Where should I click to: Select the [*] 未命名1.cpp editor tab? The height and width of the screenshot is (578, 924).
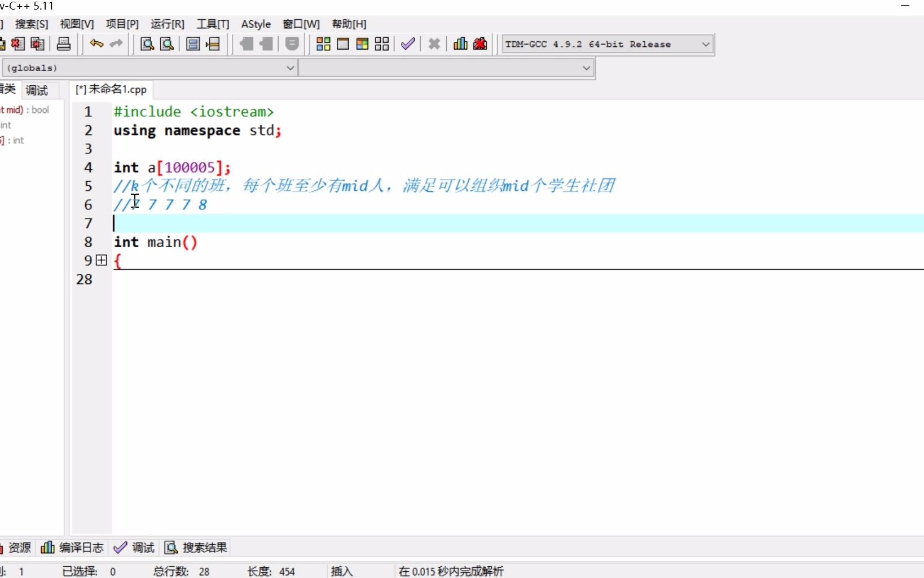(111, 89)
